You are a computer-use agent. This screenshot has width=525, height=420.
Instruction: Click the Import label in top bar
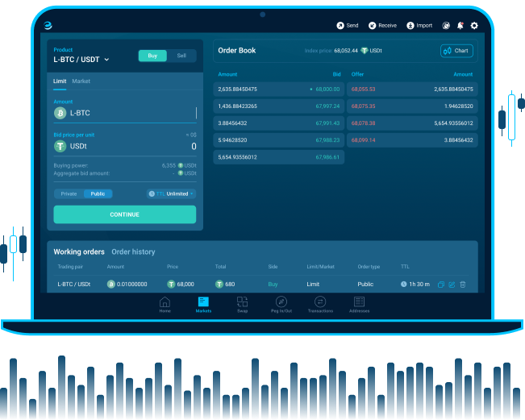[x=424, y=26]
